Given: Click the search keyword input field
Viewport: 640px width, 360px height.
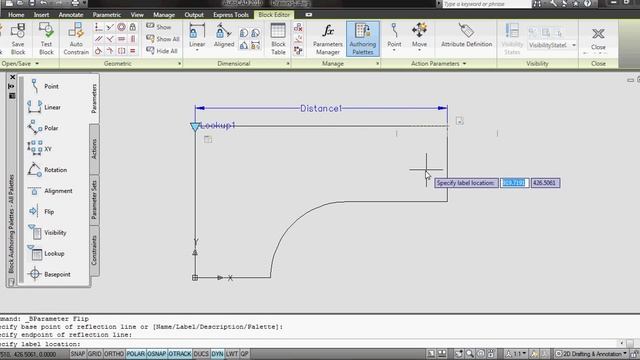Looking at the screenshot, I should [486, 4].
